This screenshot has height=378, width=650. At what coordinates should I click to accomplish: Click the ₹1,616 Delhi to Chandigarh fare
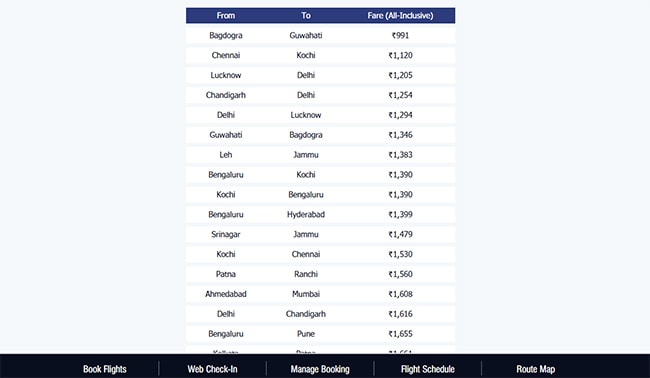click(400, 314)
